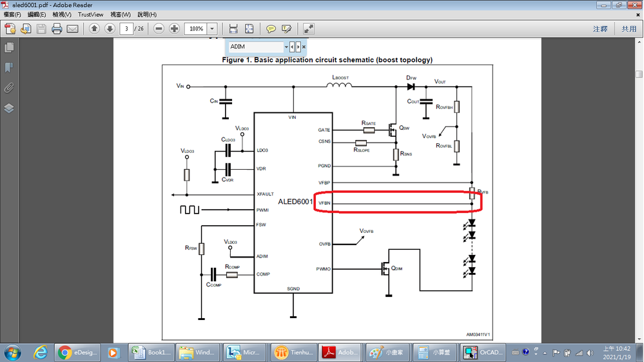Show hidden system tray icons arrow
The width and height of the screenshot is (644, 362).
545,353
